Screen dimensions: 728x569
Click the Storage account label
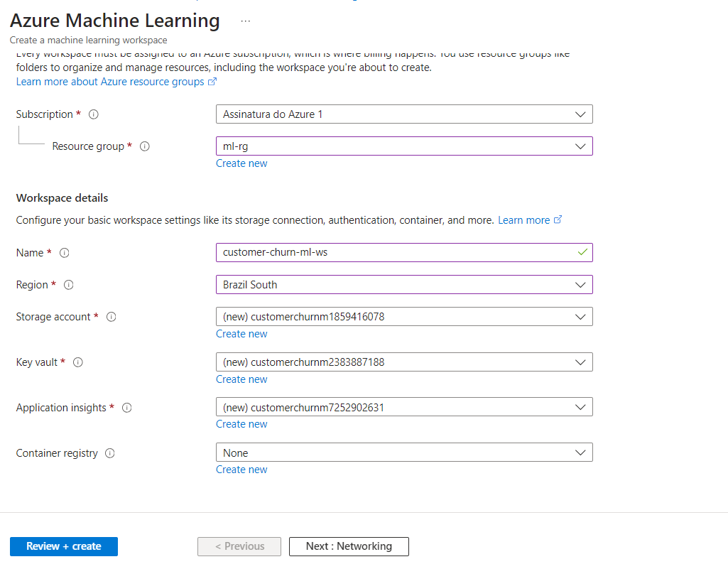coord(53,317)
